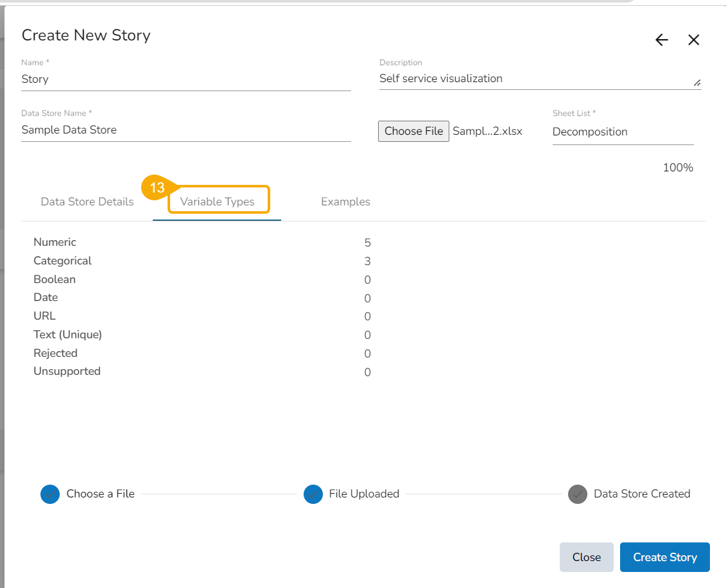Select the Variable Types tab

tap(218, 200)
